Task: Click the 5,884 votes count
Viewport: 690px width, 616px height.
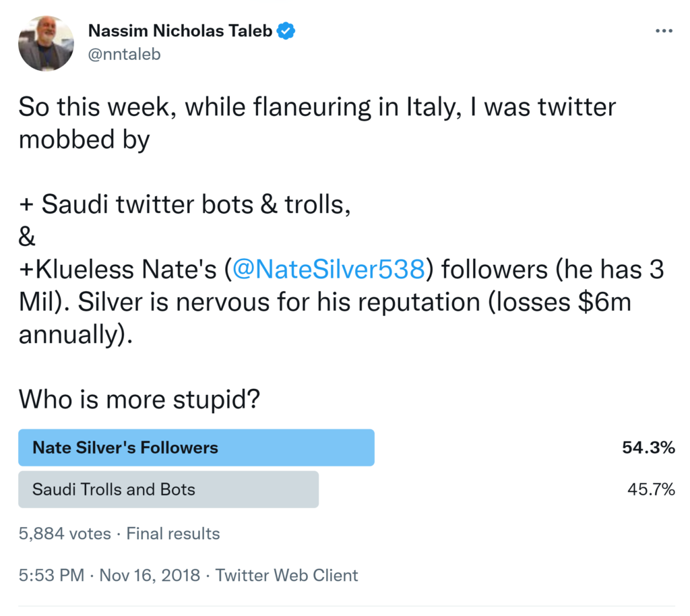Action: 65,534
